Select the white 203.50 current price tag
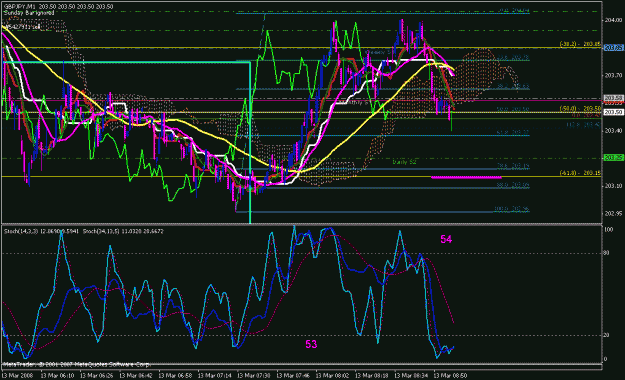This screenshot has width=625, height=380. pos(613,112)
